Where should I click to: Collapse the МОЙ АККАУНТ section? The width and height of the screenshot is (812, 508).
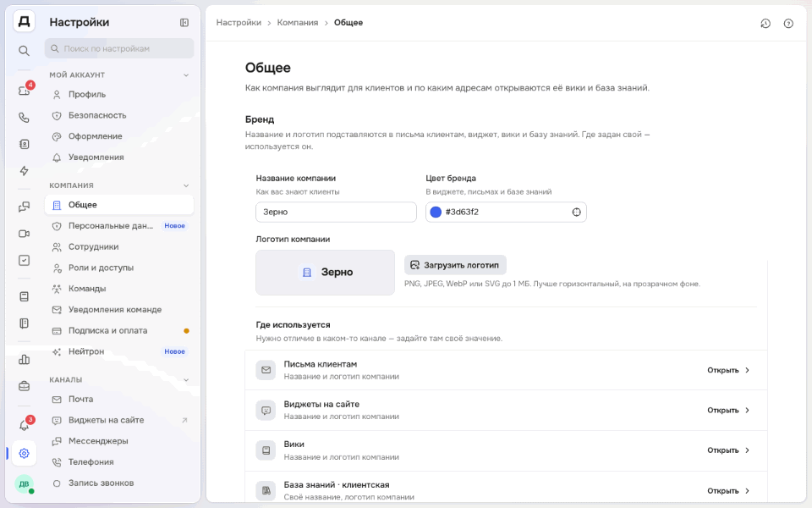pyautogui.click(x=186, y=75)
